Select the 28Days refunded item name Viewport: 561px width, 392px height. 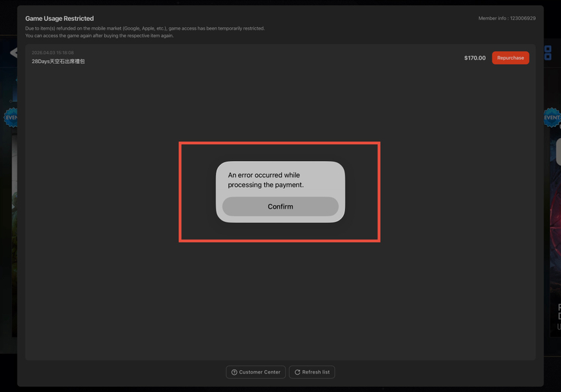pyautogui.click(x=58, y=61)
